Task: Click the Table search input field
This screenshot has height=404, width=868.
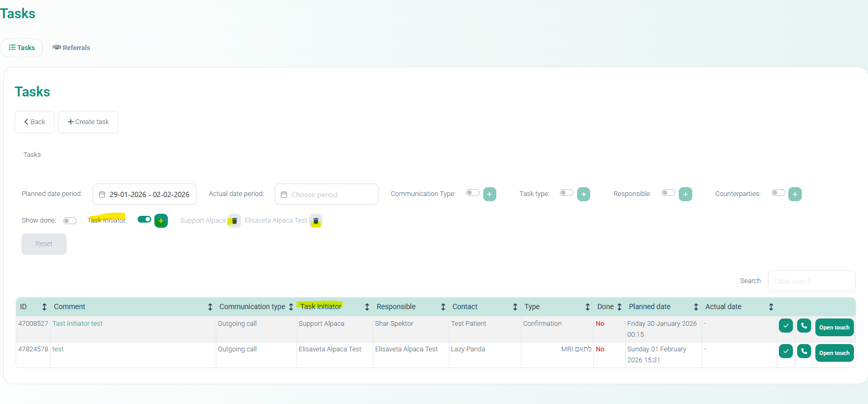Action: pyautogui.click(x=811, y=281)
